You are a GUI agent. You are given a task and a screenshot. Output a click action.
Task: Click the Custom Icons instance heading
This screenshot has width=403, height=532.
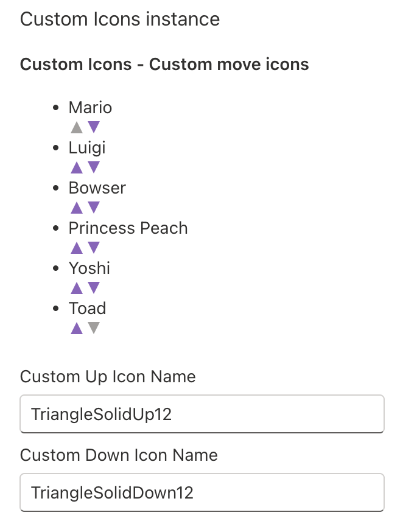pyautogui.click(x=120, y=19)
